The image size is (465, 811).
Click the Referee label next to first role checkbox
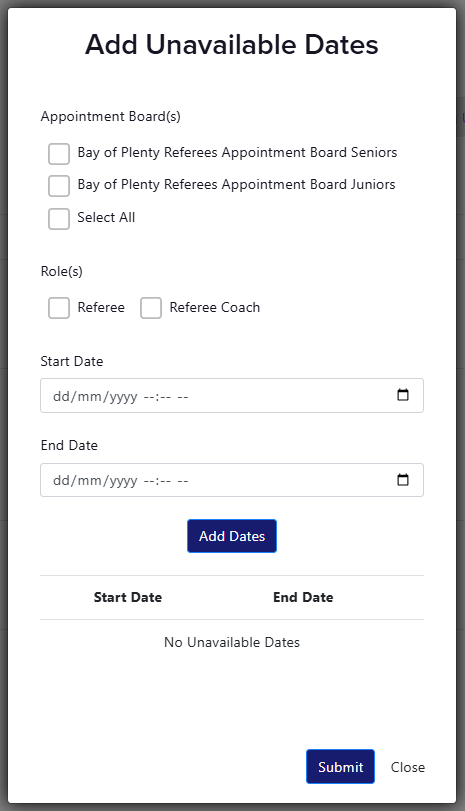pyautogui.click(x=101, y=307)
